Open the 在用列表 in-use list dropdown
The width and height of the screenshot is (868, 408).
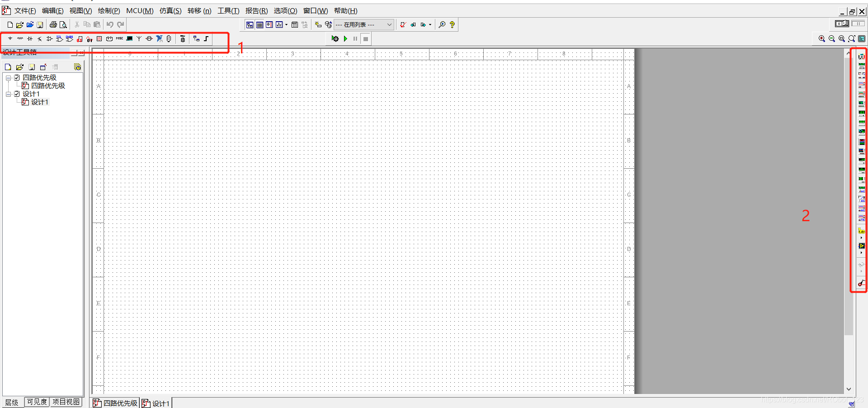(364, 25)
